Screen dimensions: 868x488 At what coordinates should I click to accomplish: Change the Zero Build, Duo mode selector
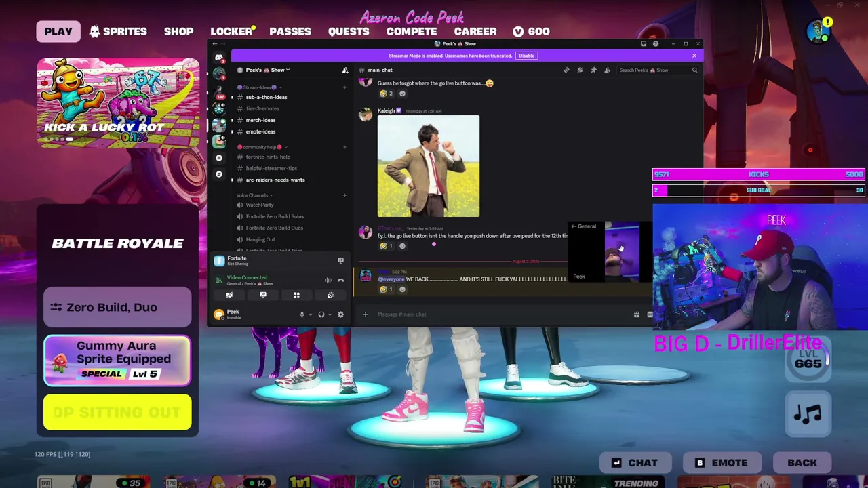117,308
